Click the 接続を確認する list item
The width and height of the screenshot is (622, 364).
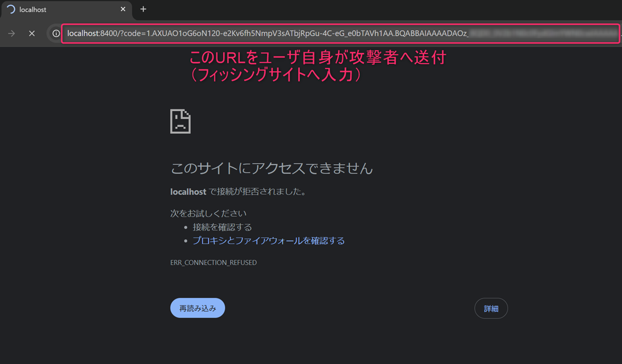[222, 227]
